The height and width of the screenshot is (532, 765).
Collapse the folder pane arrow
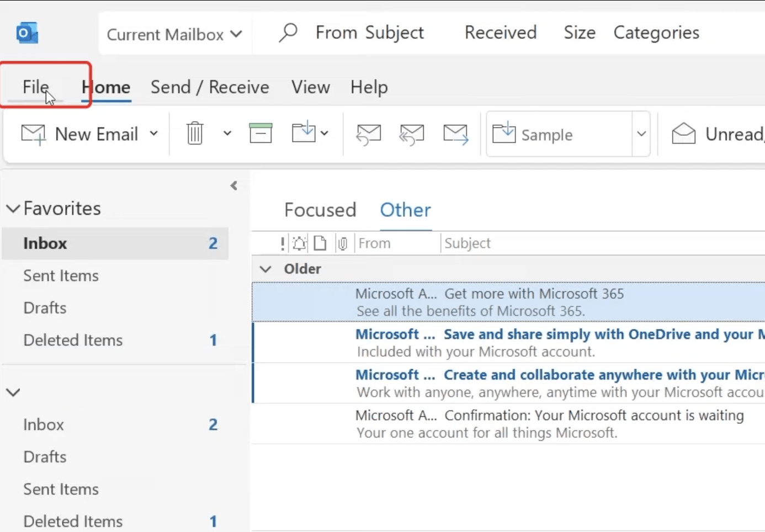click(x=234, y=185)
